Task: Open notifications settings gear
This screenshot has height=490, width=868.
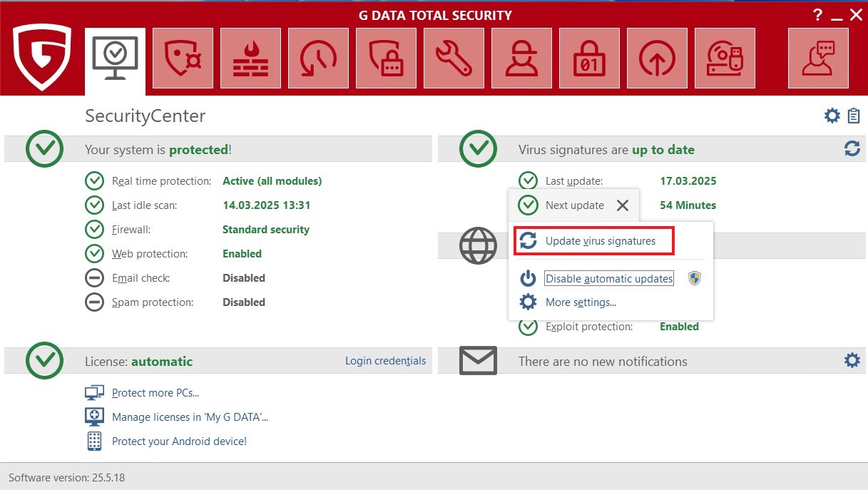Action: pos(852,360)
